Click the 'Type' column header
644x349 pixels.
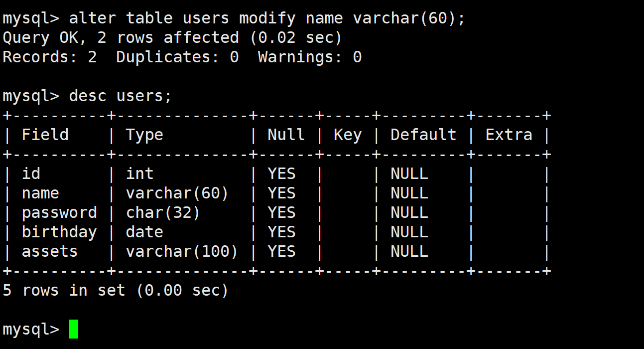144,135
